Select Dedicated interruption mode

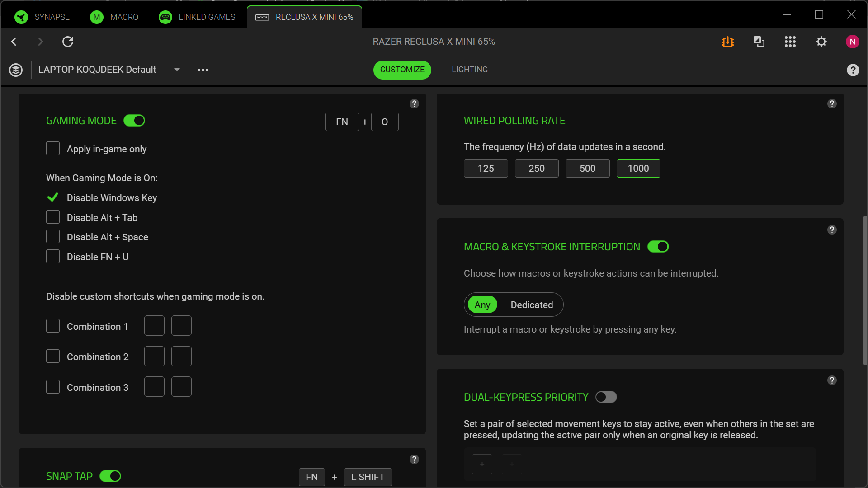pos(532,305)
